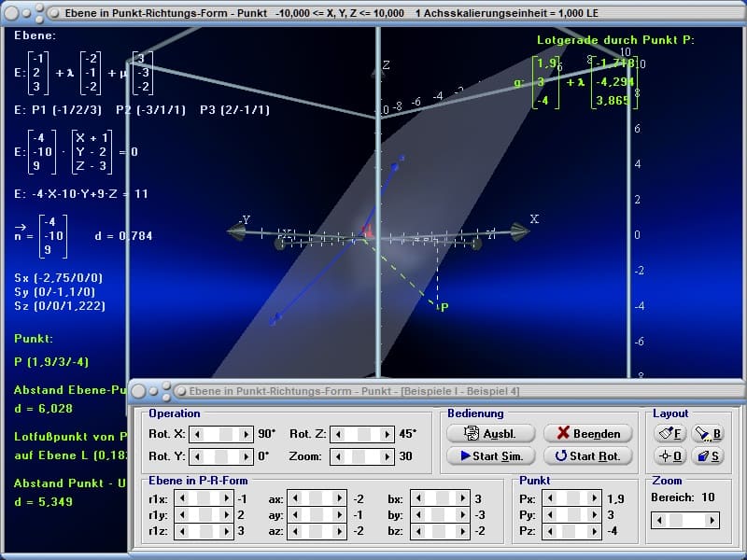
Task: Click the plane equation "E: -4·X-10·Y+9·Z = 11"
Action: 81,194
